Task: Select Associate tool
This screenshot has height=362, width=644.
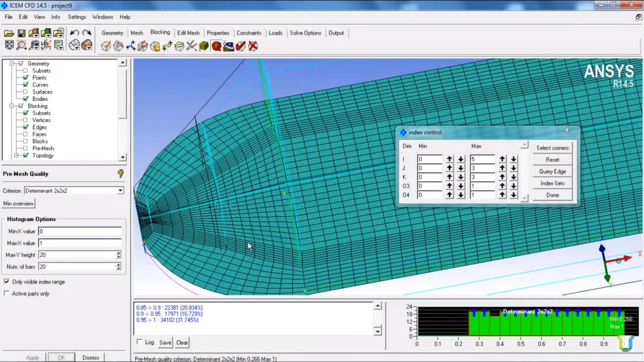Action: coord(155,46)
